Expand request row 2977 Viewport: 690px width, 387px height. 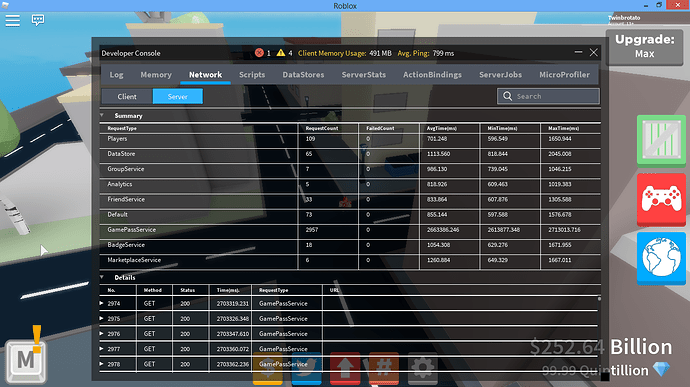click(x=102, y=349)
